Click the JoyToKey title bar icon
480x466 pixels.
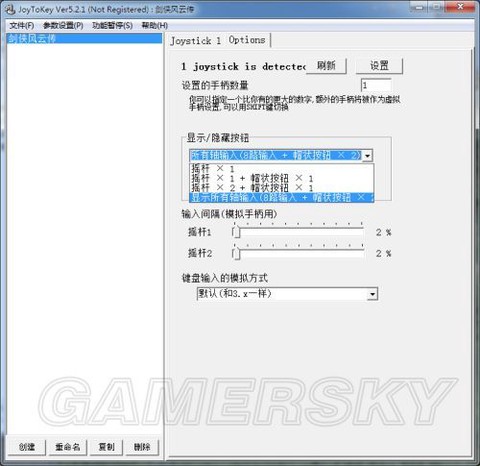point(9,9)
